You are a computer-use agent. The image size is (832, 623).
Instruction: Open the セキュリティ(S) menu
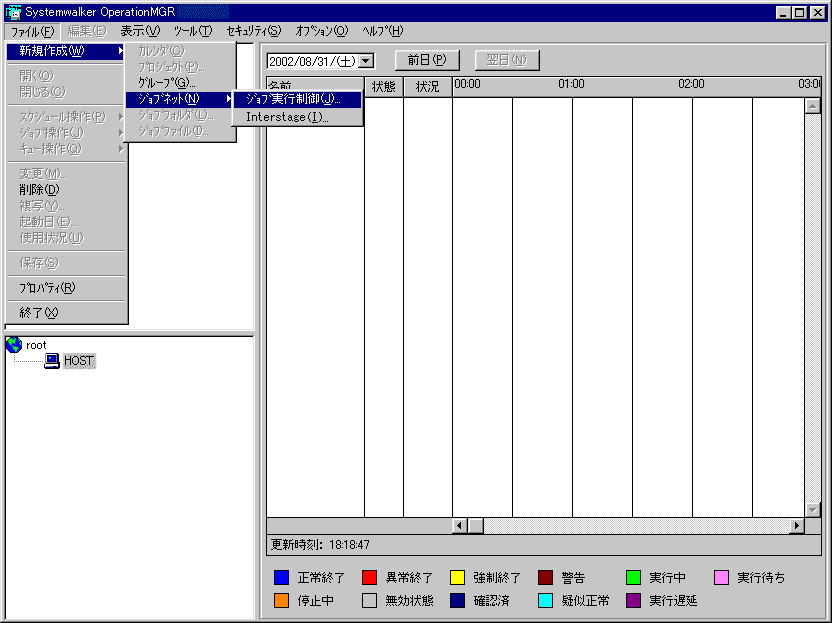click(x=254, y=31)
